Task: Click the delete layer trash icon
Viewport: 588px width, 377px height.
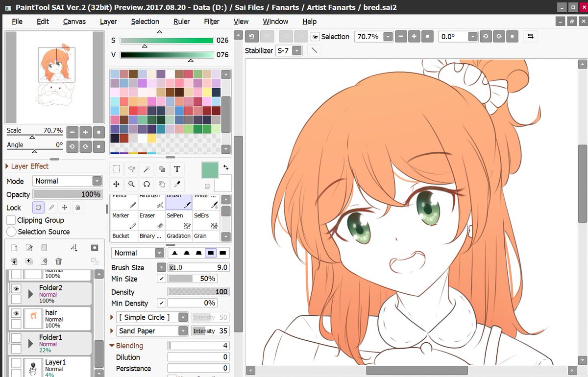Action: (59, 261)
